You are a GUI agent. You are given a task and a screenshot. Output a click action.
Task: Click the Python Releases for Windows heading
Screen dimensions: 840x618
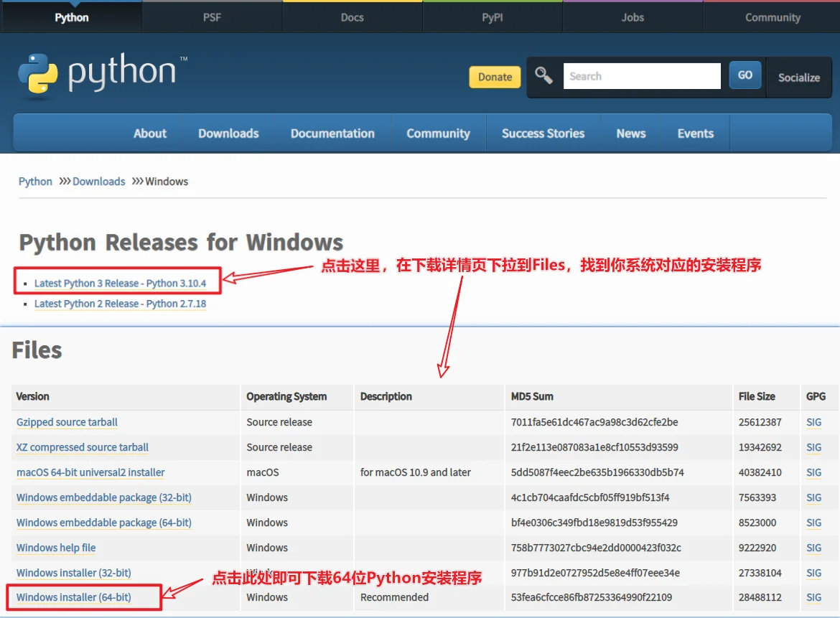181,243
